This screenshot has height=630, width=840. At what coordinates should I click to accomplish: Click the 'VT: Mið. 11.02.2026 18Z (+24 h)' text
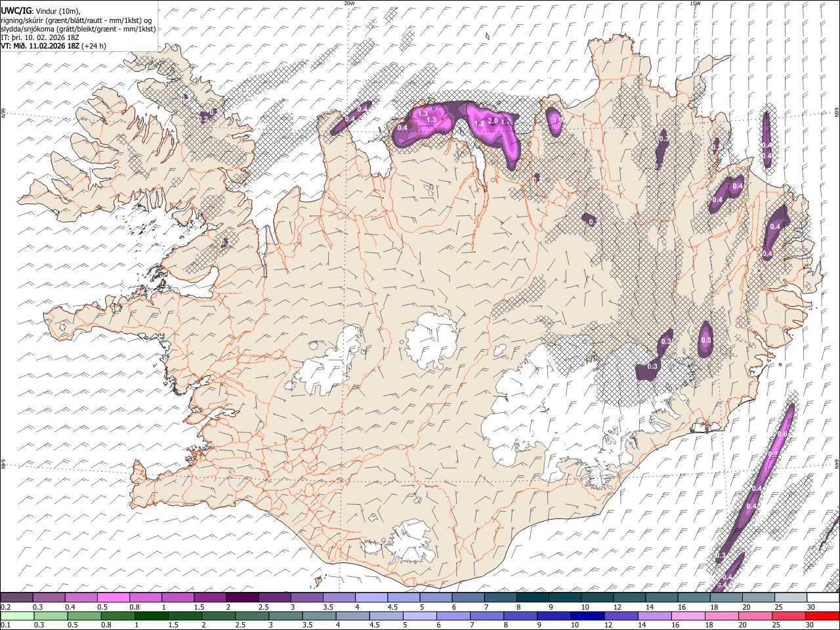54,46
